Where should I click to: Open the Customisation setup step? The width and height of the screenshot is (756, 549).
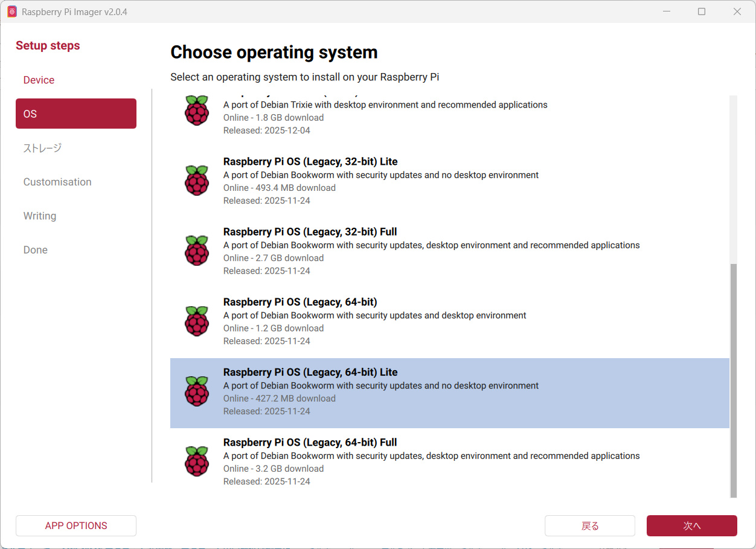[57, 182]
